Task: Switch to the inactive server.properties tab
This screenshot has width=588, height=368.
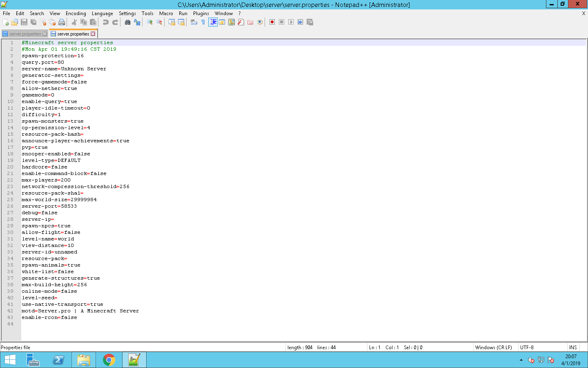Action: point(25,34)
